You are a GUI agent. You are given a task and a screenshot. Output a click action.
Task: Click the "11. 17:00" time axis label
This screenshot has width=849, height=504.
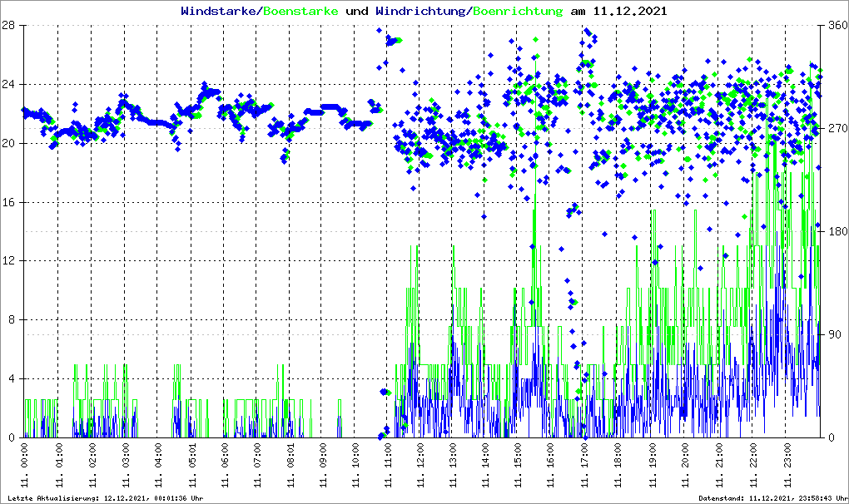(586, 466)
